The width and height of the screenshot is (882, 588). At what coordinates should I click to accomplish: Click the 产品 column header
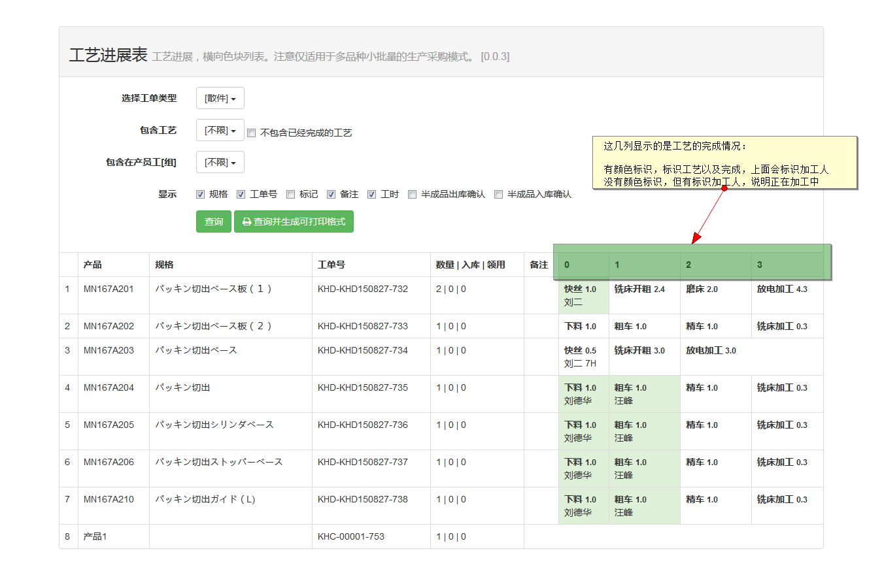[92, 265]
